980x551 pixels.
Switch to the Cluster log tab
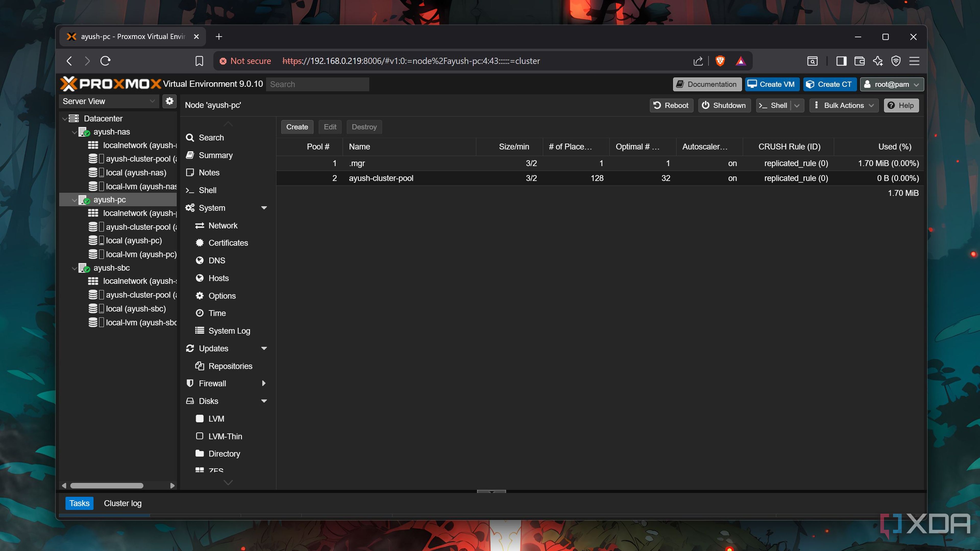pos(122,503)
